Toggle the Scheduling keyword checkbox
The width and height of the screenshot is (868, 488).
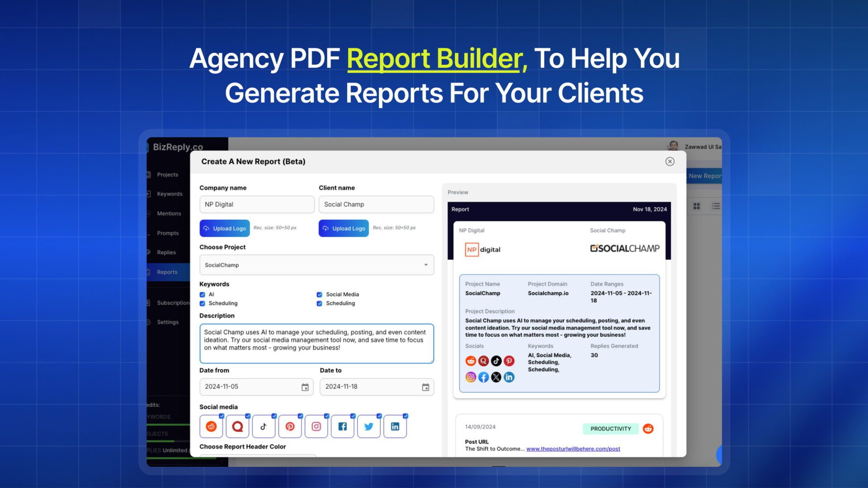point(203,303)
